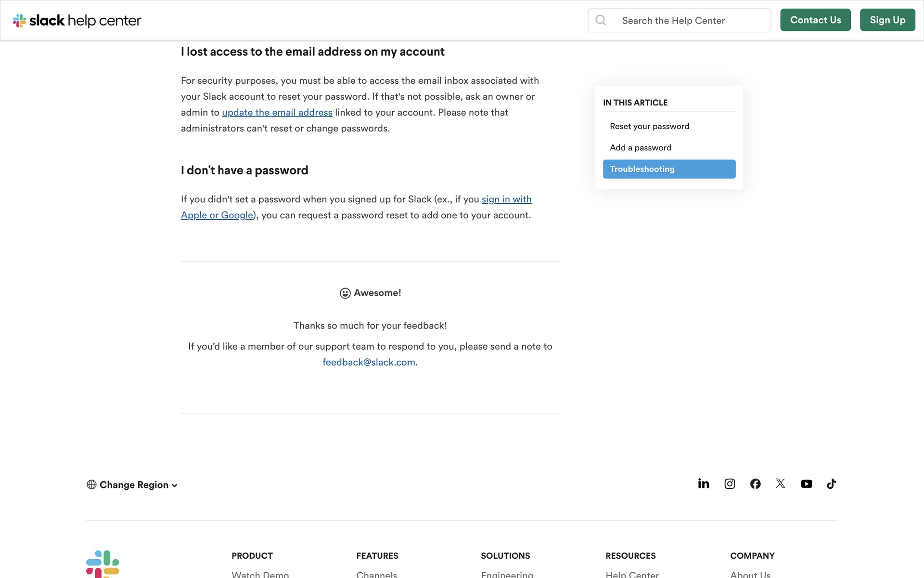Open the update the email address link
924x578 pixels.
tap(277, 113)
